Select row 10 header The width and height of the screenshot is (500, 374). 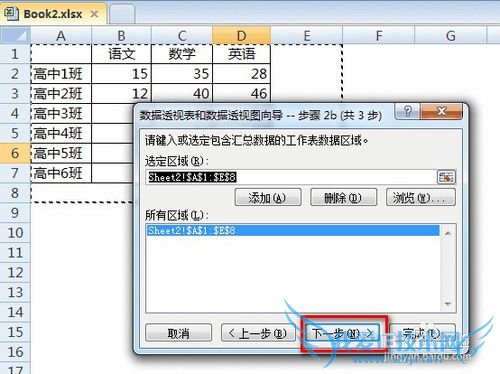[15, 233]
